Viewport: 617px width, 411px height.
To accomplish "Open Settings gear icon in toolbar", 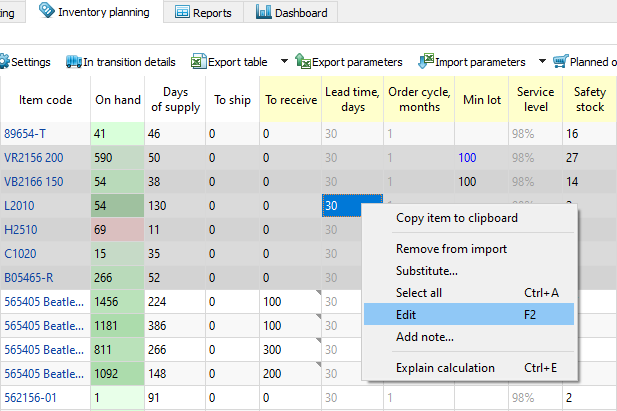I will pos(4,62).
